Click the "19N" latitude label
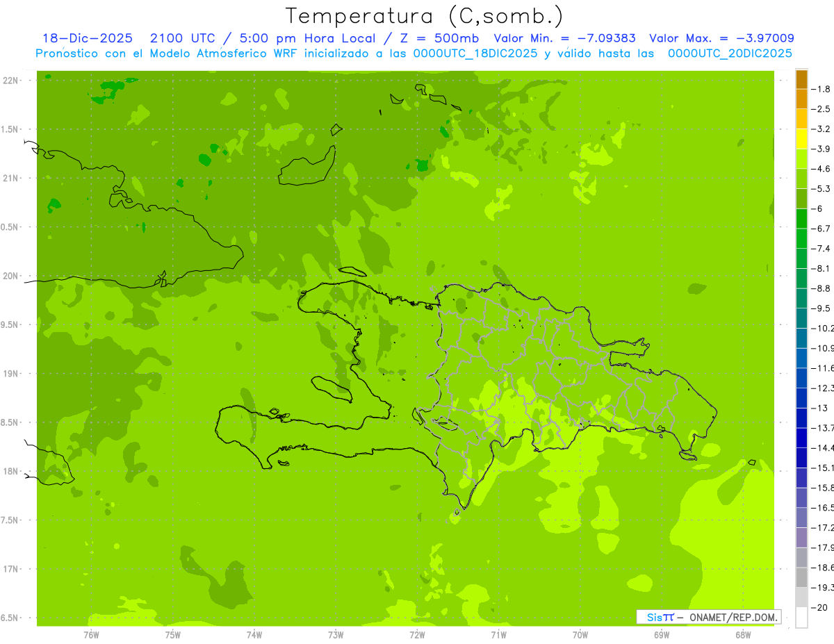The width and height of the screenshot is (834, 644). pyautogui.click(x=11, y=374)
